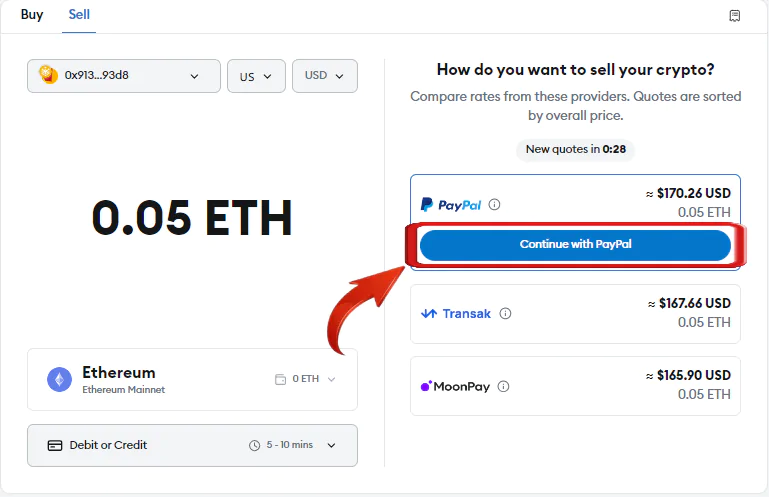Click the clock icon near 5 - 10 mins
The image size is (769, 497).
pos(254,445)
